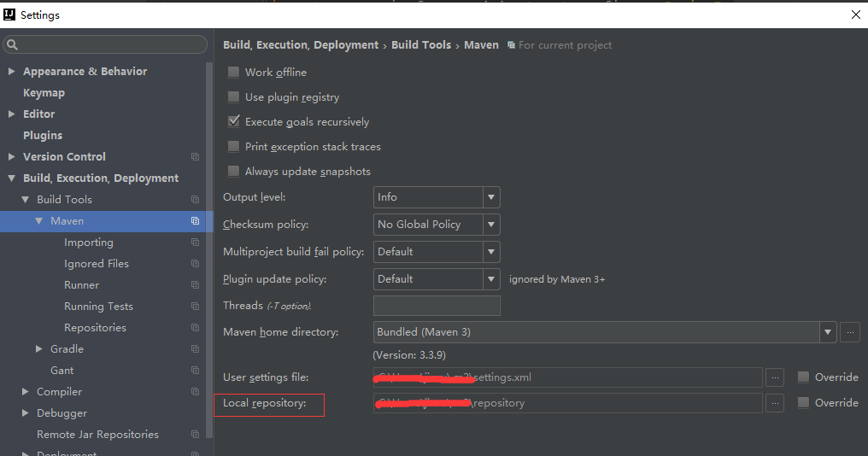Click the Build Tools breadcrumb text
The width and height of the screenshot is (868, 456).
420,45
